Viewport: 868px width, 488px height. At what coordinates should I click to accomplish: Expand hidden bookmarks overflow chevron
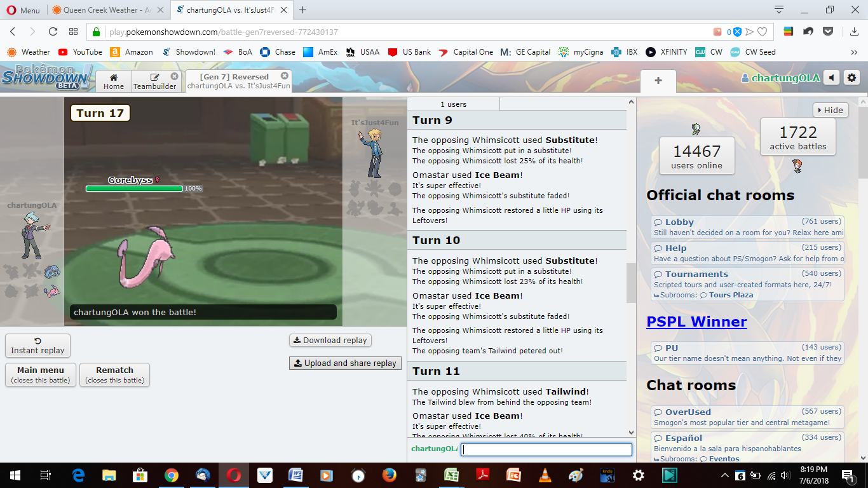[x=854, y=52]
